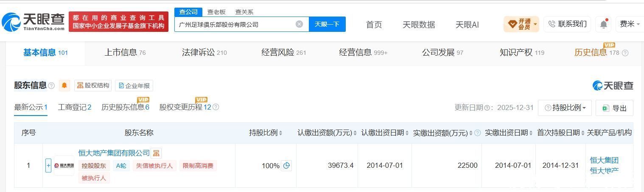Sort by 认缴出资额(万元) column
Image resolution: width=644 pixels, height=192 pixels.
[x=356, y=133]
